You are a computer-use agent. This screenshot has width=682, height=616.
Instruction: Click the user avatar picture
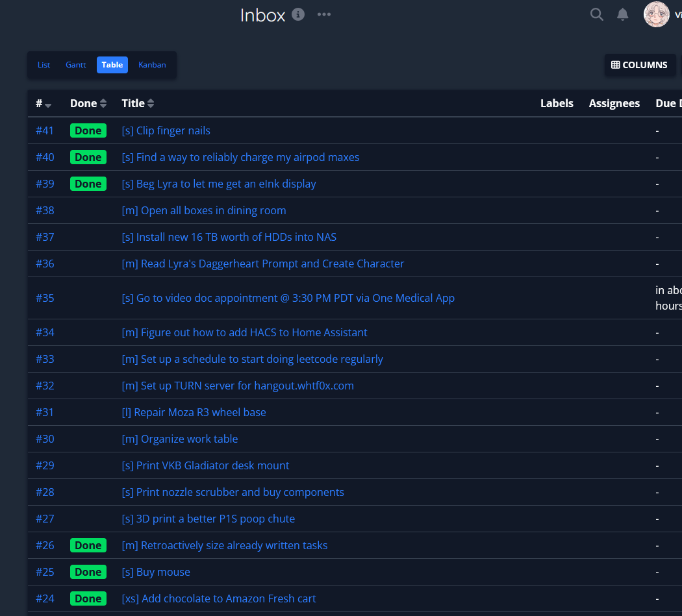pyautogui.click(x=656, y=14)
